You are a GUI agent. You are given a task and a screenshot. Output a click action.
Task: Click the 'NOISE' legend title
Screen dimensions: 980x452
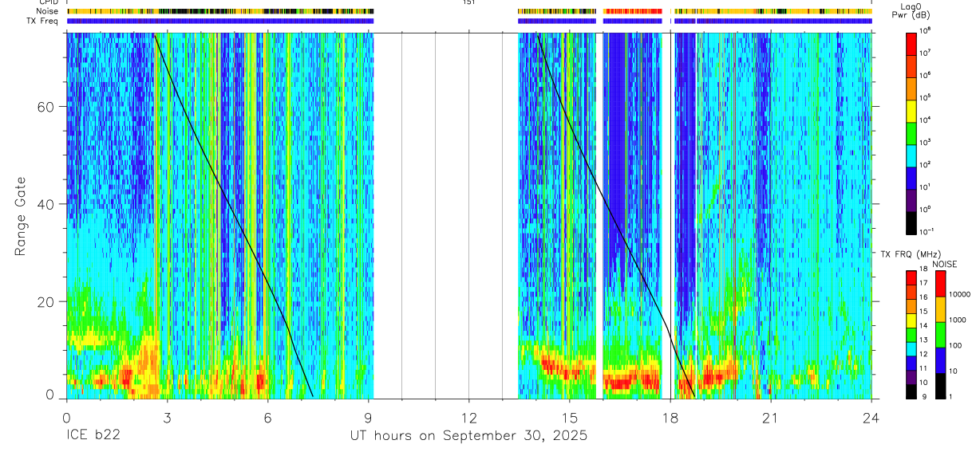[944, 265]
